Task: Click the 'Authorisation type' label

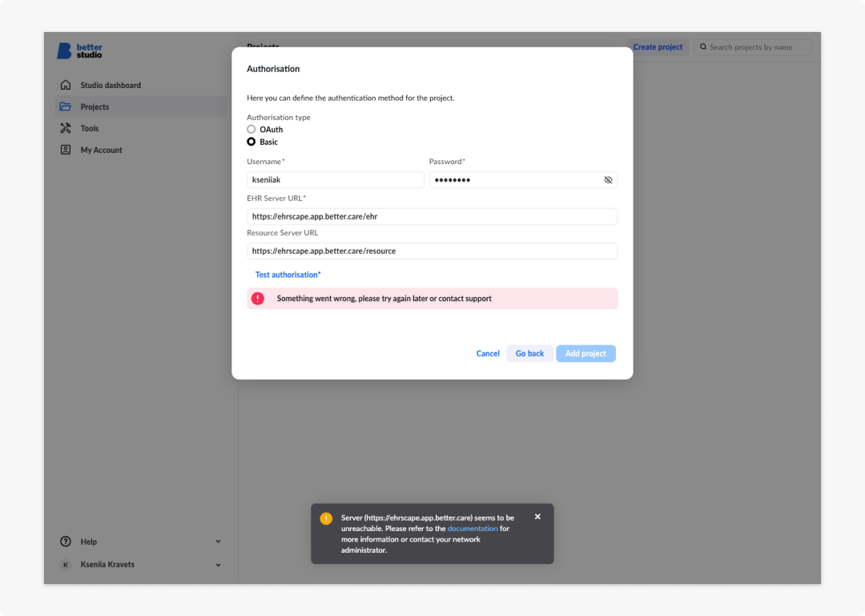Action: pyautogui.click(x=279, y=117)
